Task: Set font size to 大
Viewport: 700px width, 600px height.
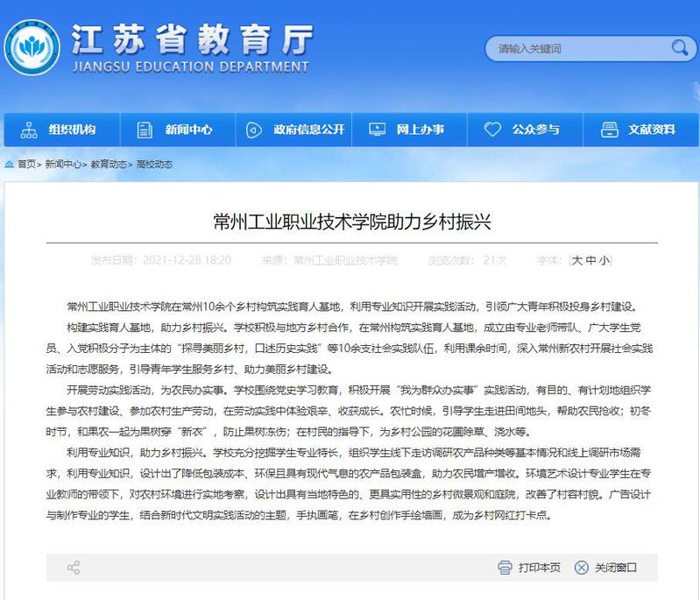Action: pos(576,260)
